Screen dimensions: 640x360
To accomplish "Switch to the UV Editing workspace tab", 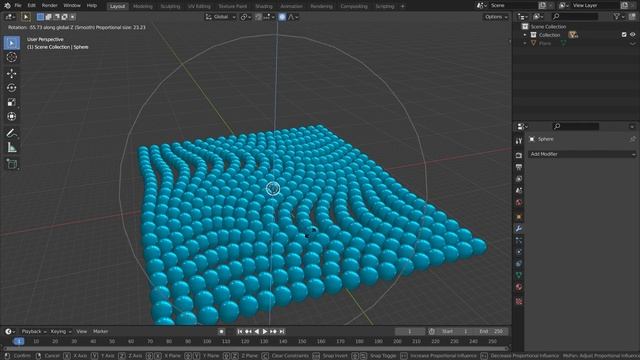I will pyautogui.click(x=199, y=6).
